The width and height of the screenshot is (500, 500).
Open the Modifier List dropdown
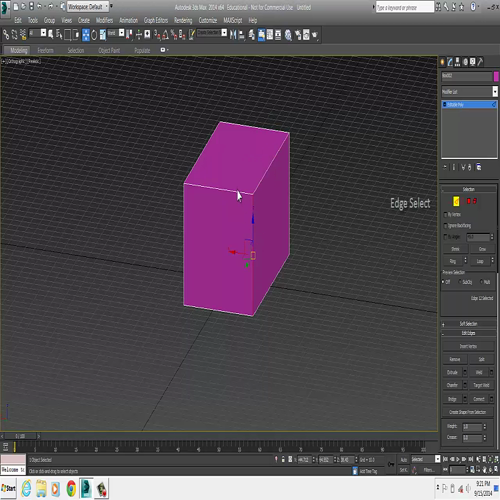tap(469, 91)
